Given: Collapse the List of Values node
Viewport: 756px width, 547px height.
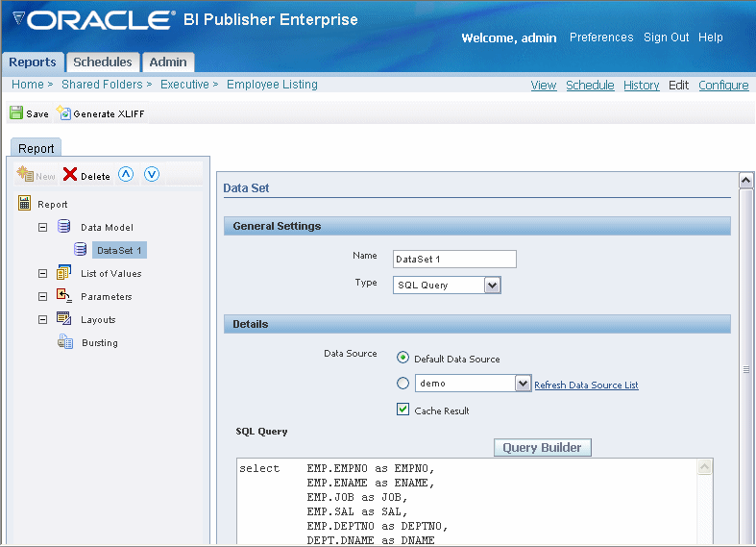Looking at the screenshot, I should coord(43,273).
